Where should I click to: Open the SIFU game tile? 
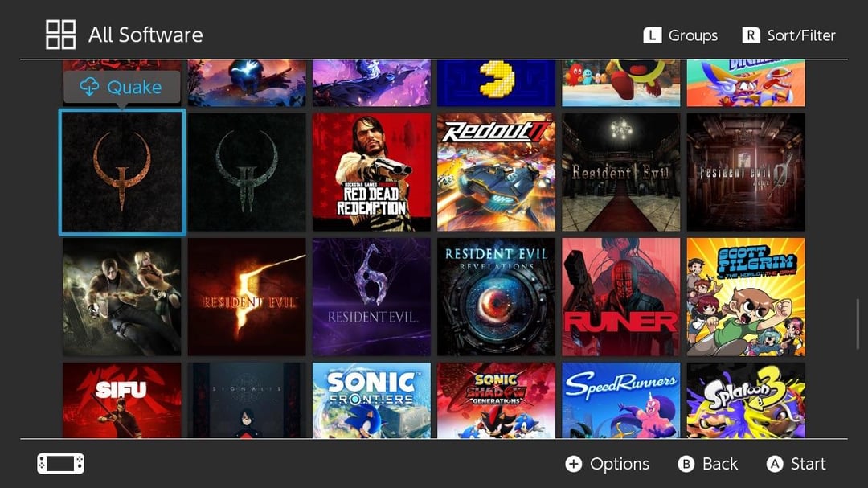coord(122,400)
